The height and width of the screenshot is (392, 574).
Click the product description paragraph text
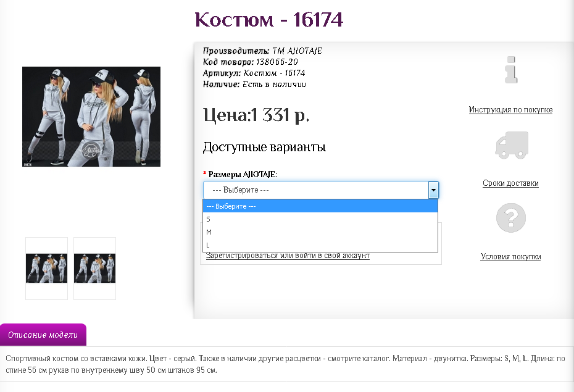click(286, 364)
